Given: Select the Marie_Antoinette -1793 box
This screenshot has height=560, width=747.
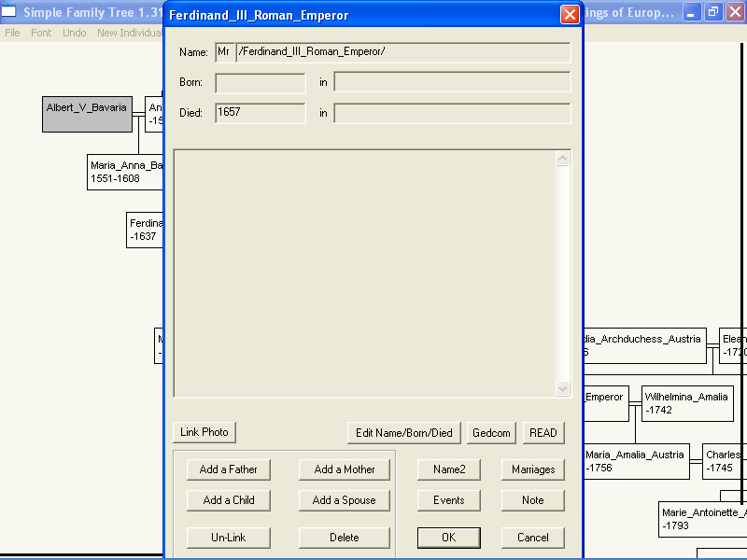Looking at the screenshot, I should click(702, 519).
